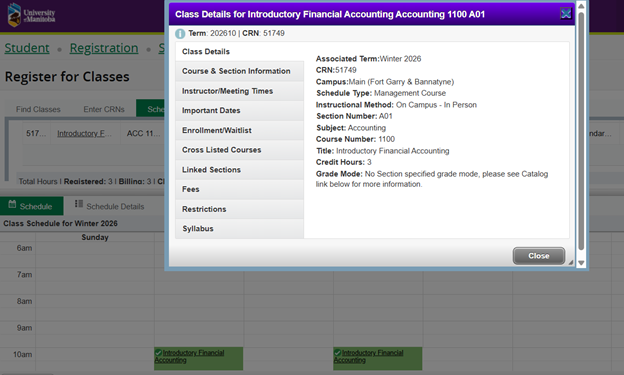This screenshot has height=375, width=624.
Task: Click the Instructional Method line
Action: click(396, 105)
